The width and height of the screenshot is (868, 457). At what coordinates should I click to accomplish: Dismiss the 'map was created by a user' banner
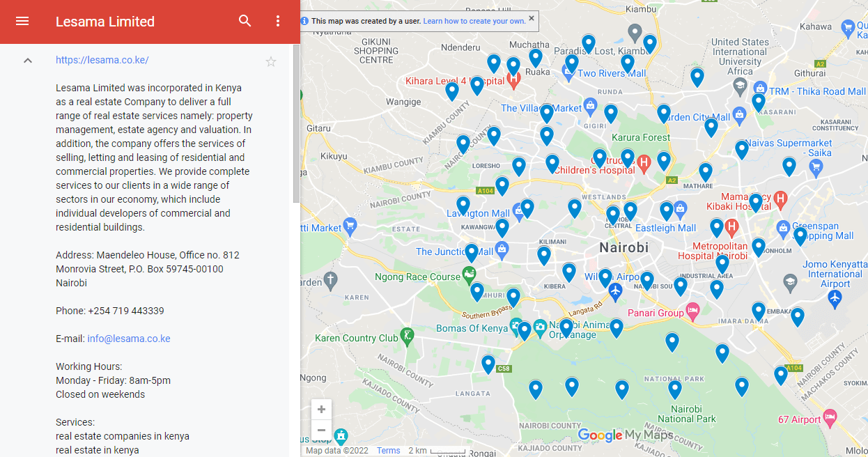(x=532, y=18)
